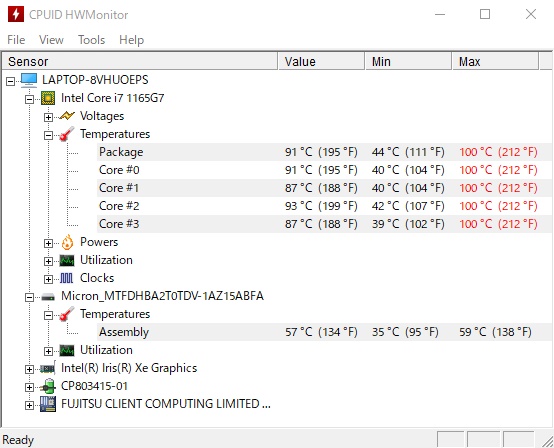Viewport: 554px width, 448px height.
Task: Collapse the CPU Temperatures node
Action: click(48, 135)
